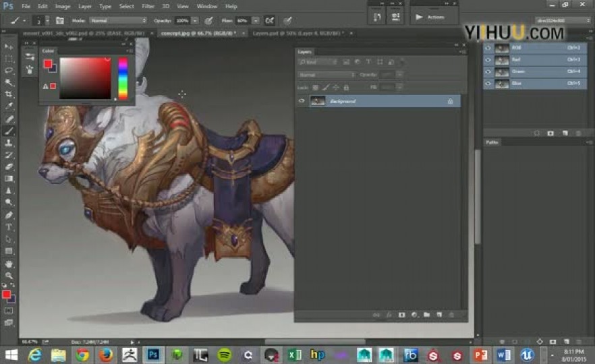Toggle visibility of the Blue channel

point(488,83)
